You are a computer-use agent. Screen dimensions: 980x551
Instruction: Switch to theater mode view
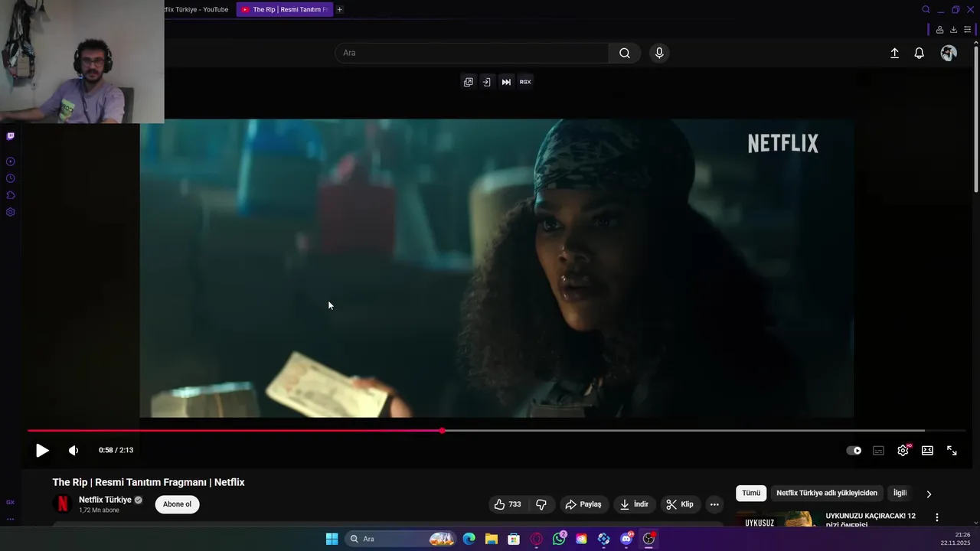point(927,451)
